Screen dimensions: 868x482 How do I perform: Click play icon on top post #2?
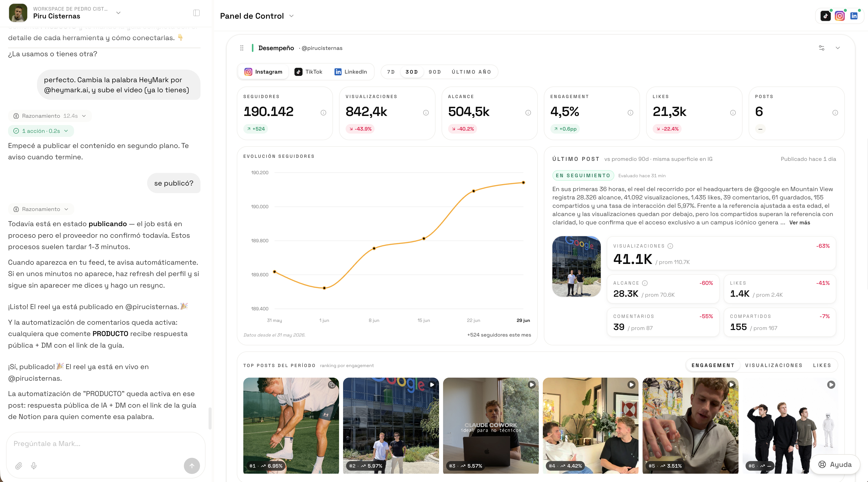pyautogui.click(x=432, y=385)
